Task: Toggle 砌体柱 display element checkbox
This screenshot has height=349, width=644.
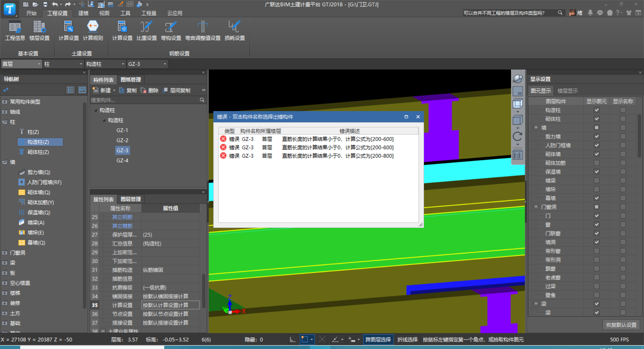Action: coord(596,119)
